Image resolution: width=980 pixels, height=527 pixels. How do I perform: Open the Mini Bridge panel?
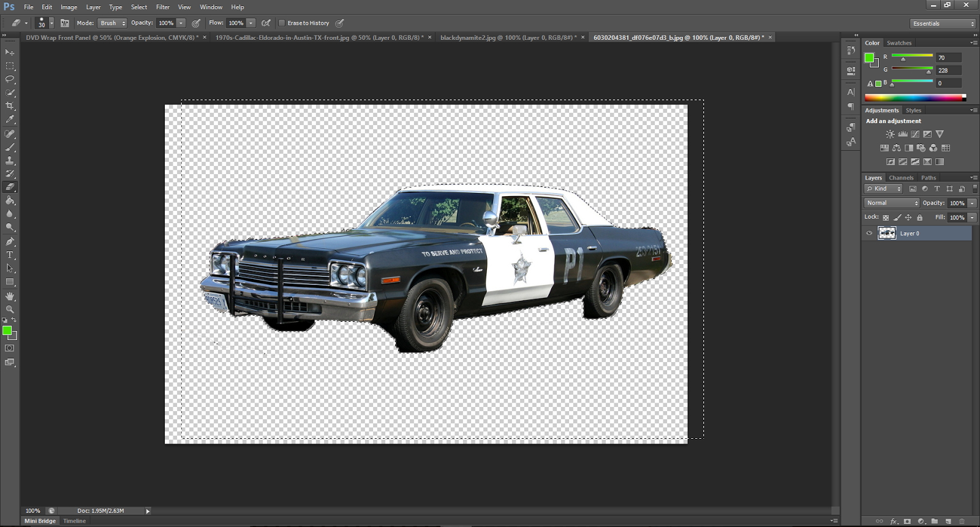click(x=40, y=521)
